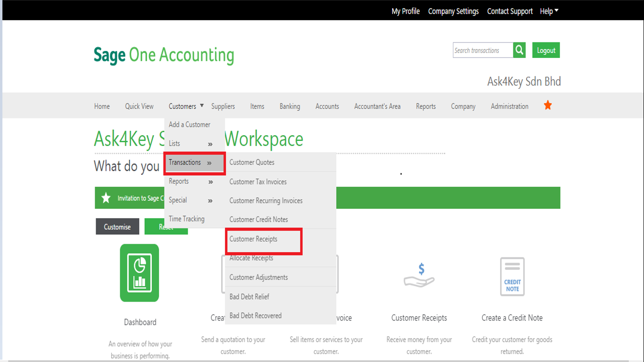Expand the Help dropdown arrow
This screenshot has height=362, width=644.
pos(556,10)
